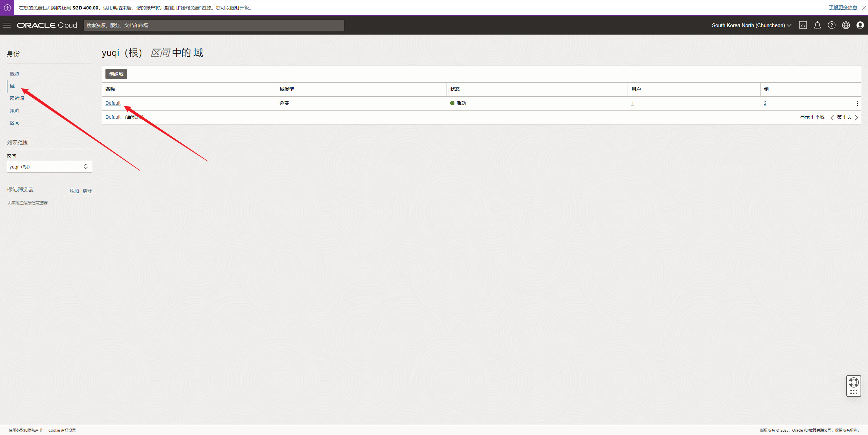Image resolution: width=868 pixels, height=435 pixels.
Task: Open the yuqi (根) compartment selector
Action: point(49,166)
